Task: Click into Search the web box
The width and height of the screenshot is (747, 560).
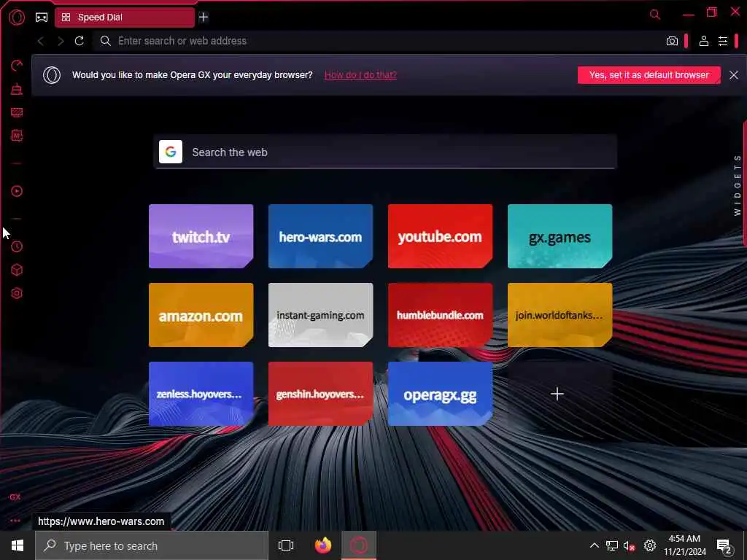Action: [385, 152]
